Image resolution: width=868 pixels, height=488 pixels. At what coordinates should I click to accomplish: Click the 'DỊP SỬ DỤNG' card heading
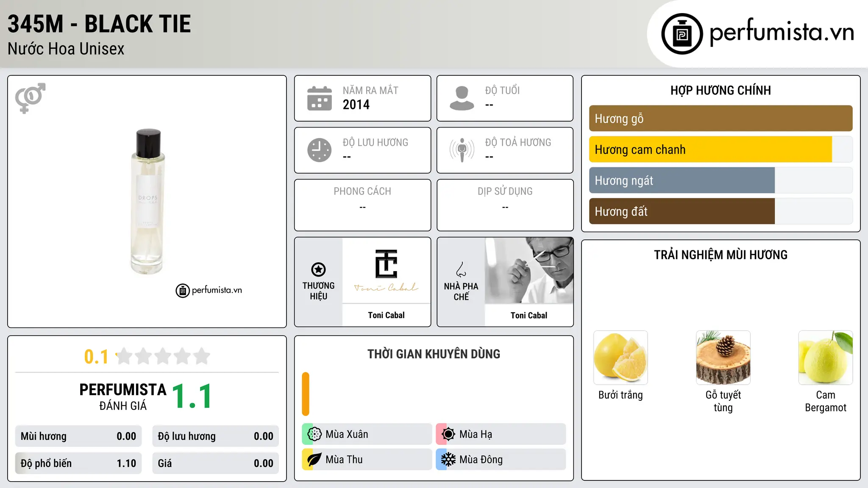pyautogui.click(x=505, y=191)
